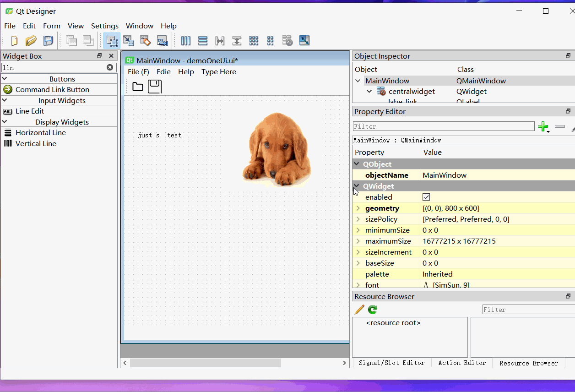This screenshot has height=392, width=575.
Task: Float the Object Inspector panel
Action: coord(568,56)
